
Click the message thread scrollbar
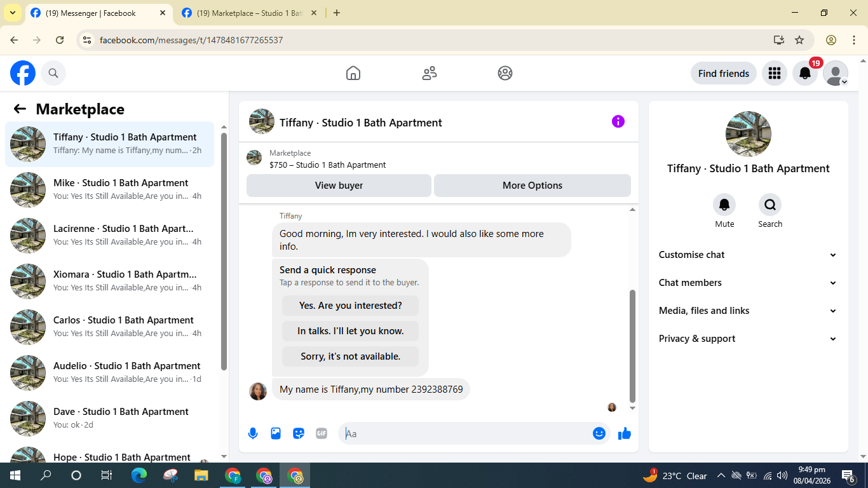632,346
